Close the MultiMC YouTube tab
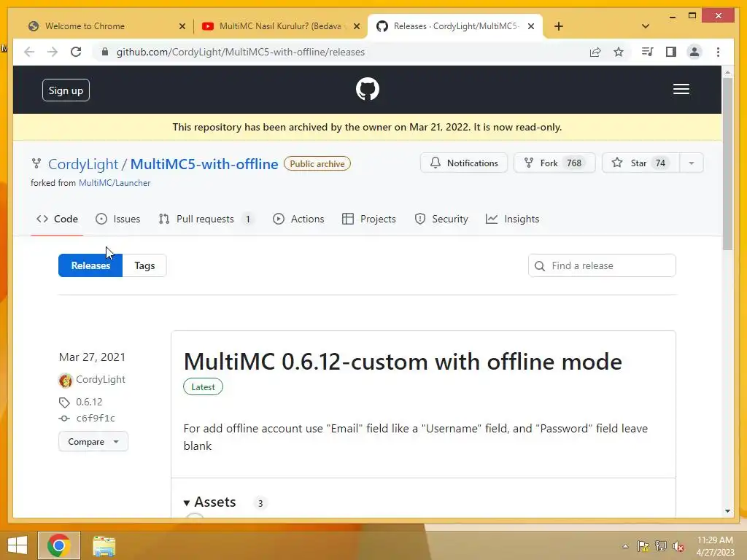The image size is (747, 560). (356, 26)
